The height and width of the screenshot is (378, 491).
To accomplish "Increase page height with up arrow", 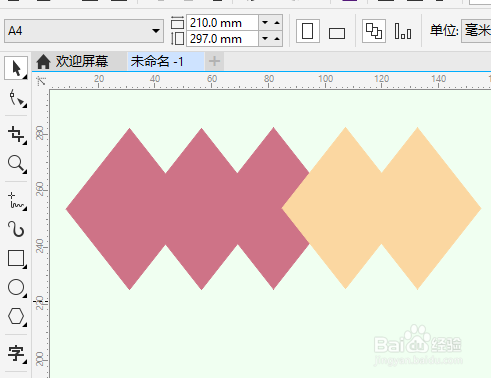I will pos(277,39).
